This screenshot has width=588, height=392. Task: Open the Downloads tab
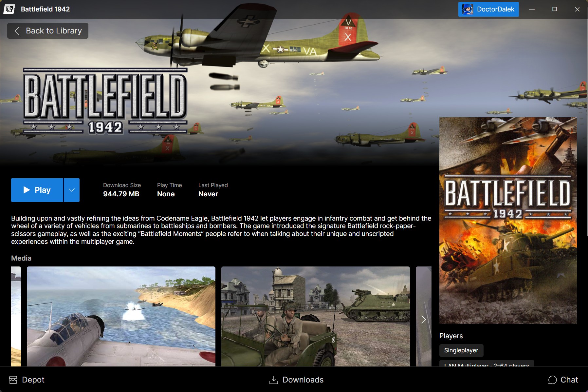coord(296,380)
